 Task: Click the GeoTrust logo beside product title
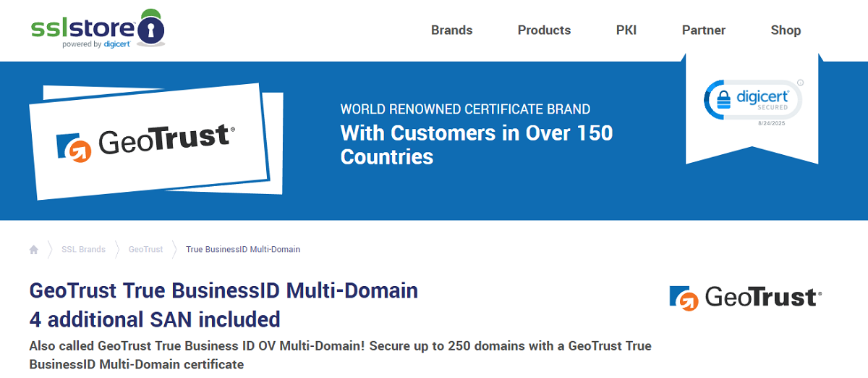point(746,298)
